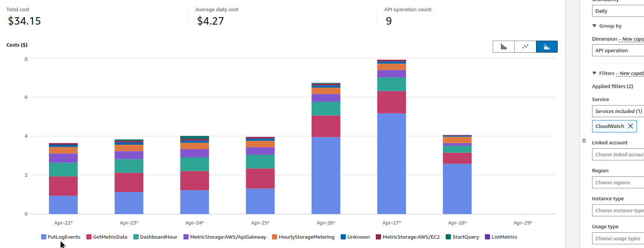The height and width of the screenshot is (248, 644).
Task: Click the Apr-24 PutLogEvents bar segment
Action: click(195, 202)
